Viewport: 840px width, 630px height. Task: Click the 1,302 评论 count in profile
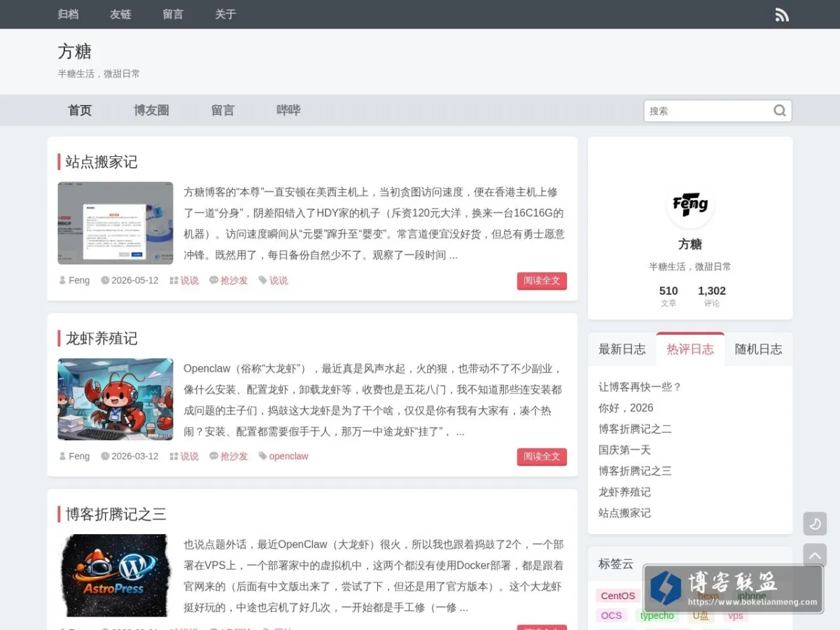[x=712, y=296]
